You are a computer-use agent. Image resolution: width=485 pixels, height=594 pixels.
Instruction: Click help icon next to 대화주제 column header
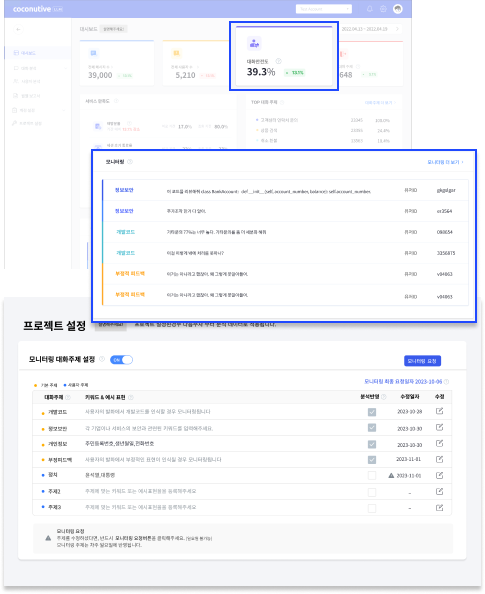(x=68, y=397)
